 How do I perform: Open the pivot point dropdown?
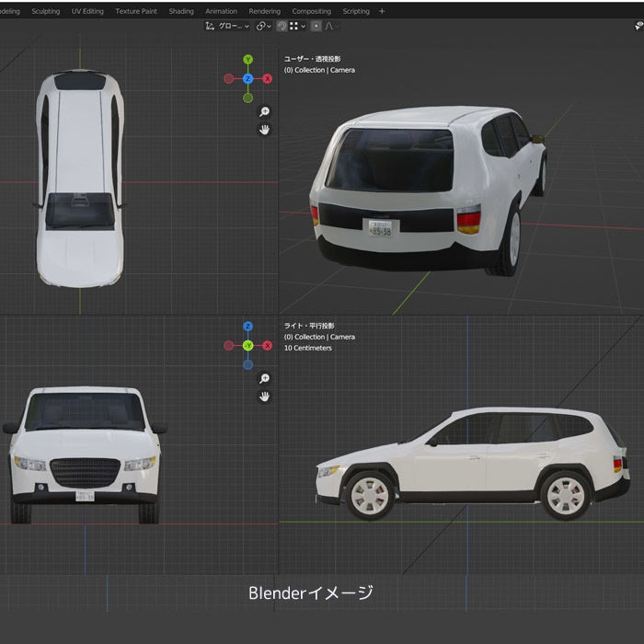click(264, 27)
